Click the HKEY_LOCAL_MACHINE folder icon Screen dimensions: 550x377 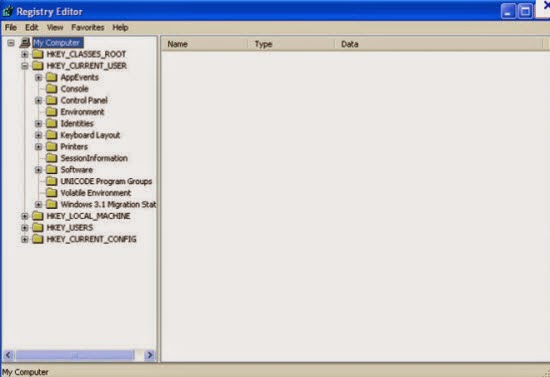(38, 216)
